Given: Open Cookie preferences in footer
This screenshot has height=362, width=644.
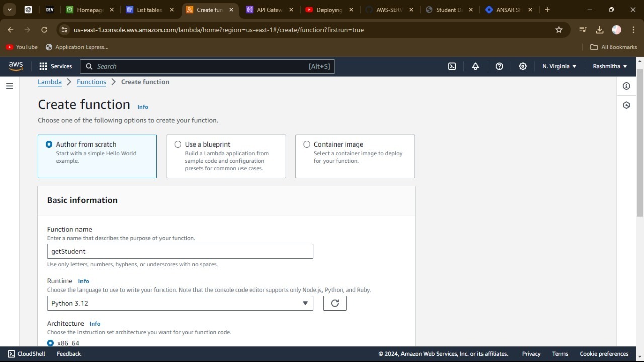Looking at the screenshot, I should point(604,354).
